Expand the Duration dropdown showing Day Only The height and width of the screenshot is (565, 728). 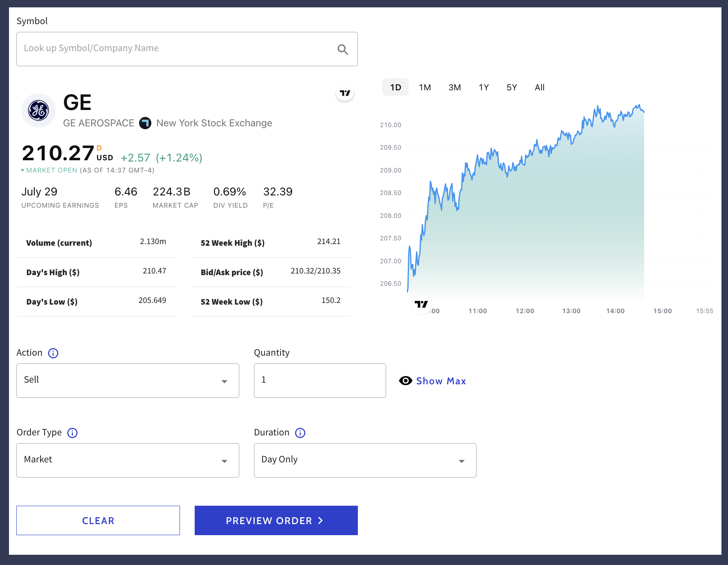tap(365, 460)
